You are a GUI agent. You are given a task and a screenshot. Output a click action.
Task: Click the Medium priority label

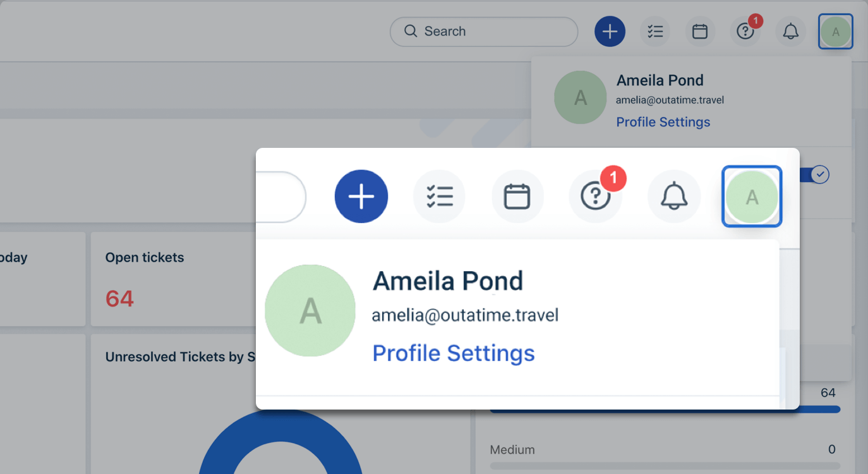pos(512,450)
